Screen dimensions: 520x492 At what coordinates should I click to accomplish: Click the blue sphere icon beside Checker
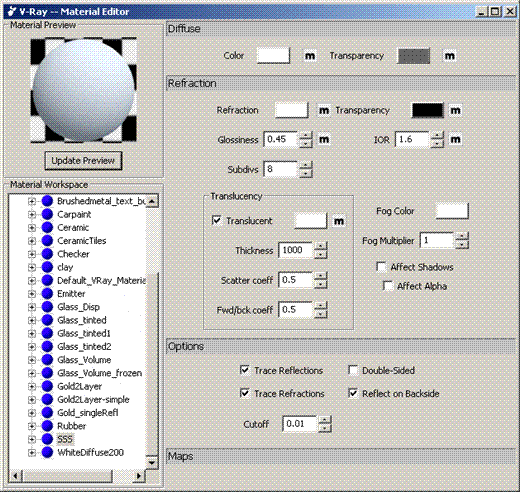[x=47, y=254]
